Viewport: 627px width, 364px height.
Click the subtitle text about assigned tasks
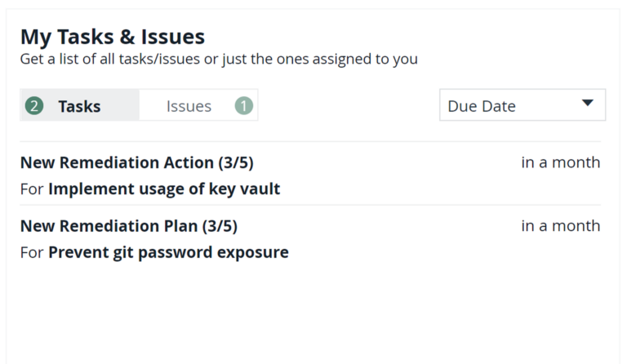coord(219,60)
